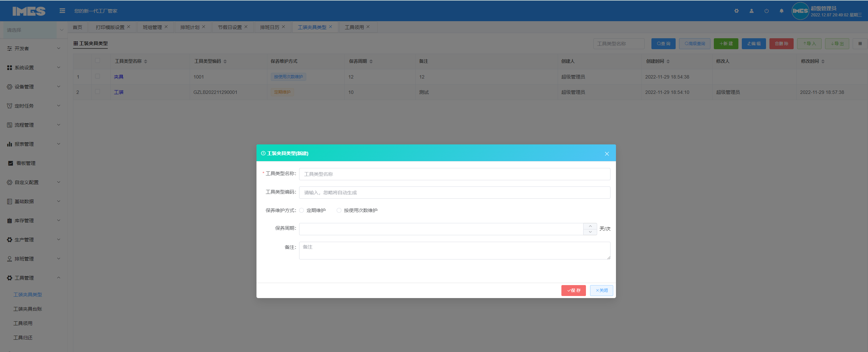Sort by 保养周期 column arrows
This screenshot has width=868, height=352.
point(371,61)
